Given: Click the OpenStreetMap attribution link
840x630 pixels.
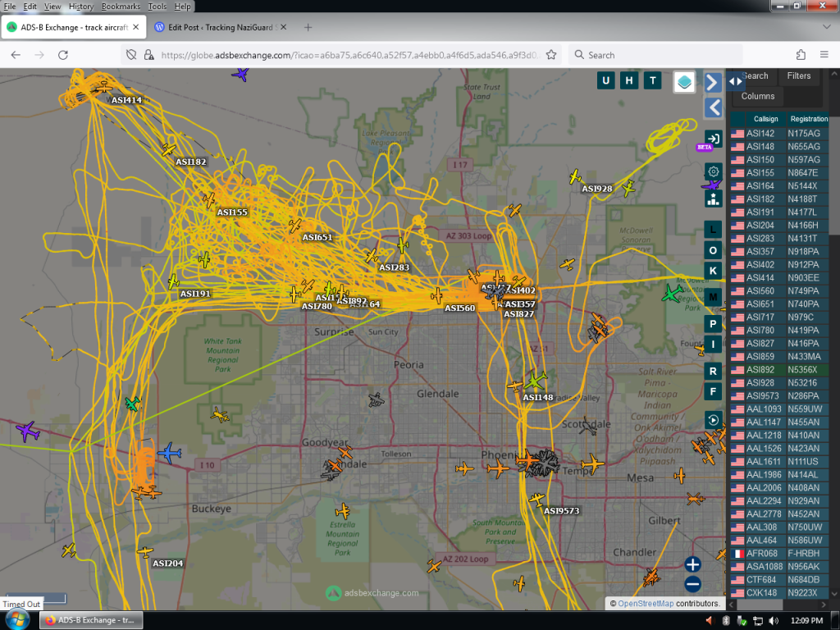Looking at the screenshot, I should [x=646, y=603].
